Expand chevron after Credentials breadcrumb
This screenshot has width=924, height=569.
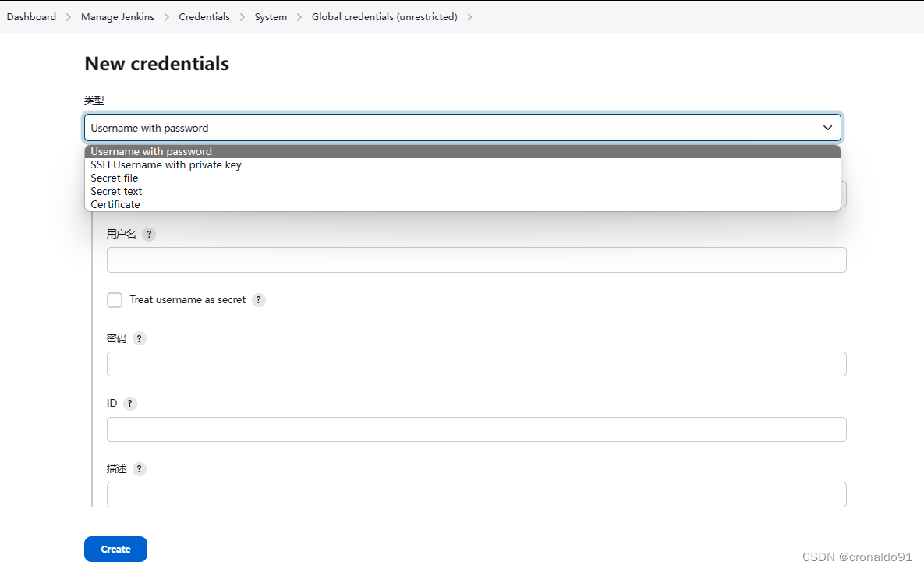[x=243, y=17]
